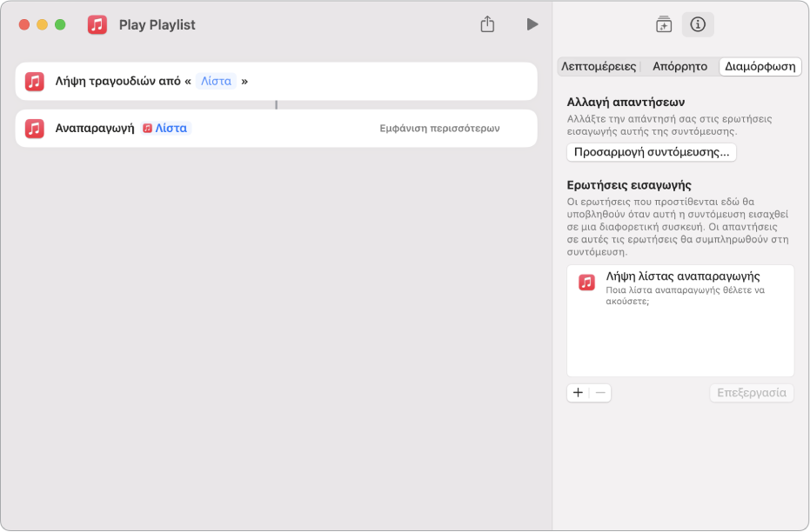This screenshot has width=810, height=532.
Task: Expand Εμφάνιση περισσότερων options
Action: click(439, 129)
